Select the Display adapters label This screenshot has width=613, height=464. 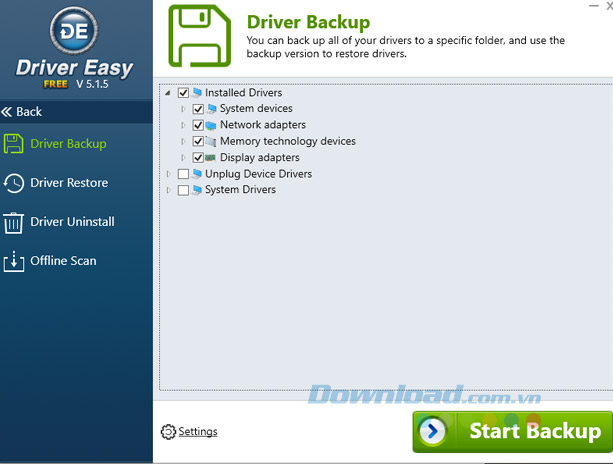pos(260,158)
